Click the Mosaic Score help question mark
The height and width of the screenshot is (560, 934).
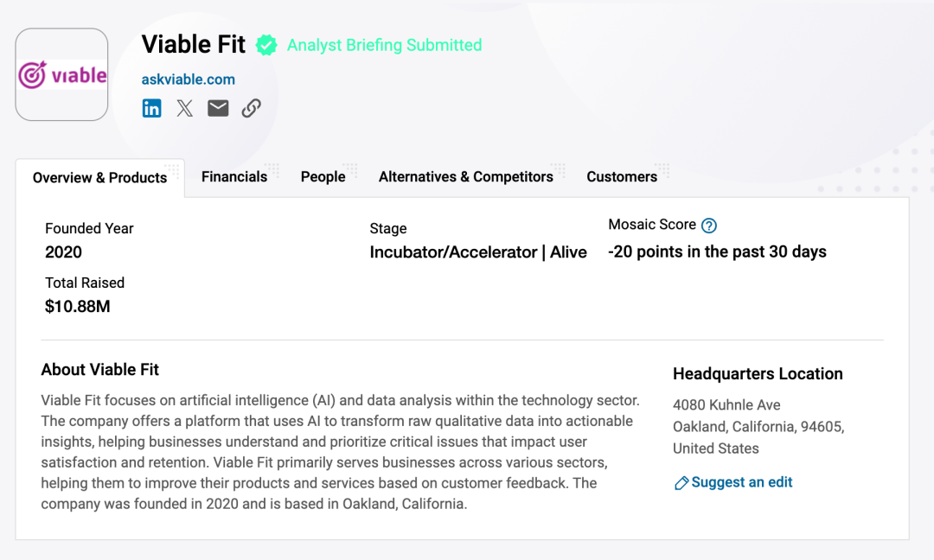(709, 226)
